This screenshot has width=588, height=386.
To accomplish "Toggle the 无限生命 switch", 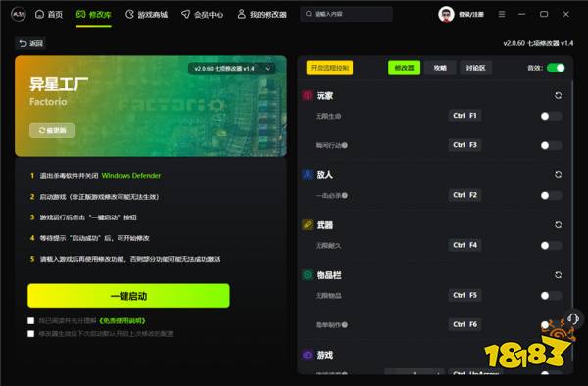I will click(x=551, y=116).
